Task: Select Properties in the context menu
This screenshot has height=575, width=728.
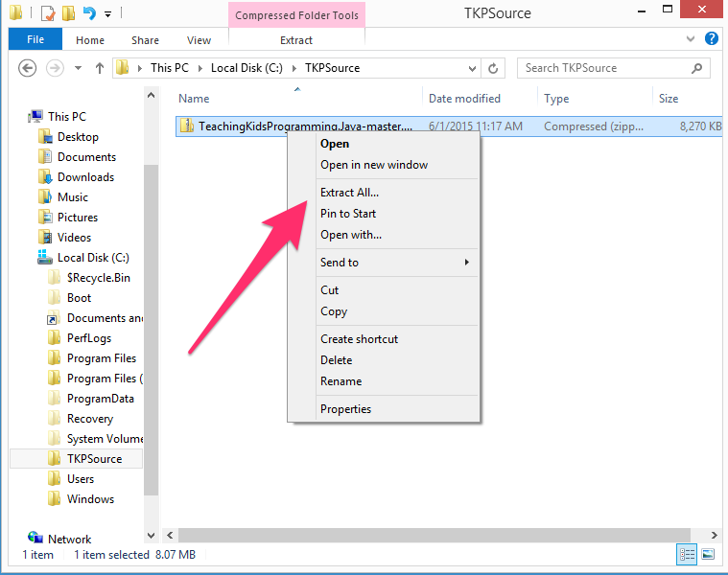Action: pyautogui.click(x=345, y=409)
